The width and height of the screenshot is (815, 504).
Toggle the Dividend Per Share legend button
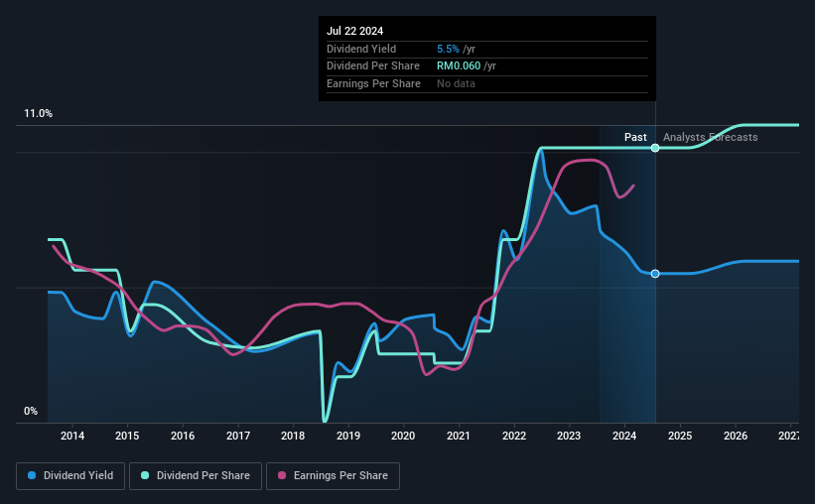point(196,476)
